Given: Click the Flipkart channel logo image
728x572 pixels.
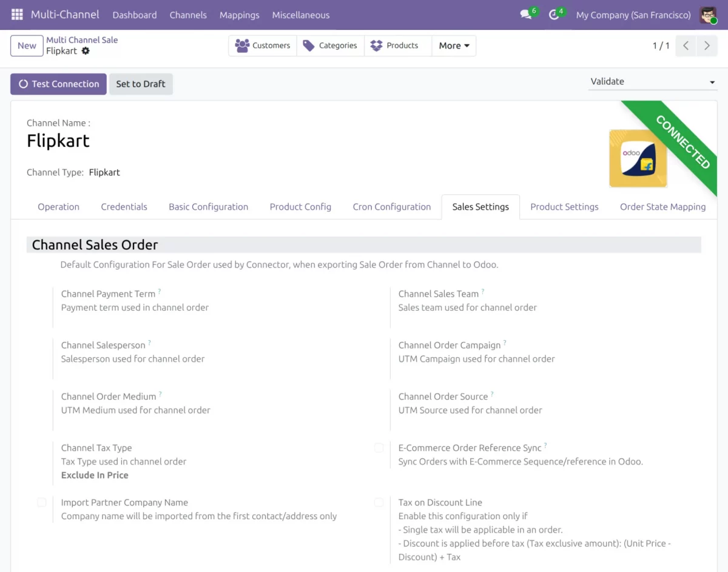Looking at the screenshot, I should click(638, 158).
